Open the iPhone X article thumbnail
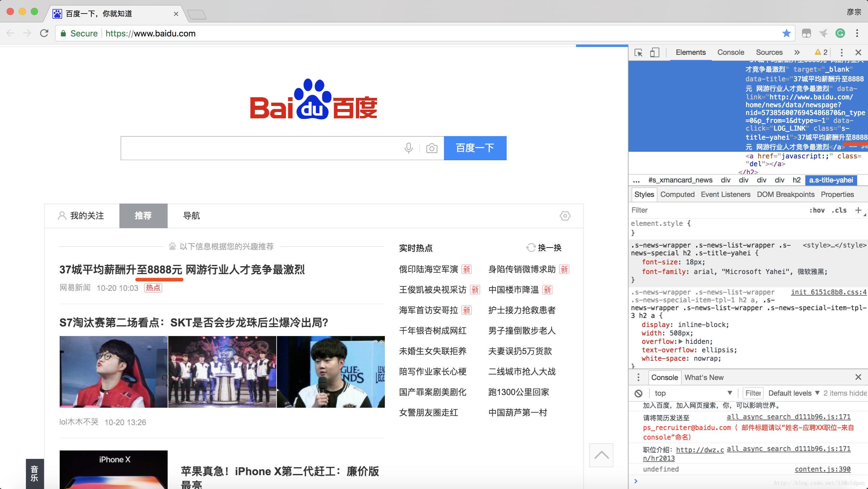 pyautogui.click(x=114, y=470)
